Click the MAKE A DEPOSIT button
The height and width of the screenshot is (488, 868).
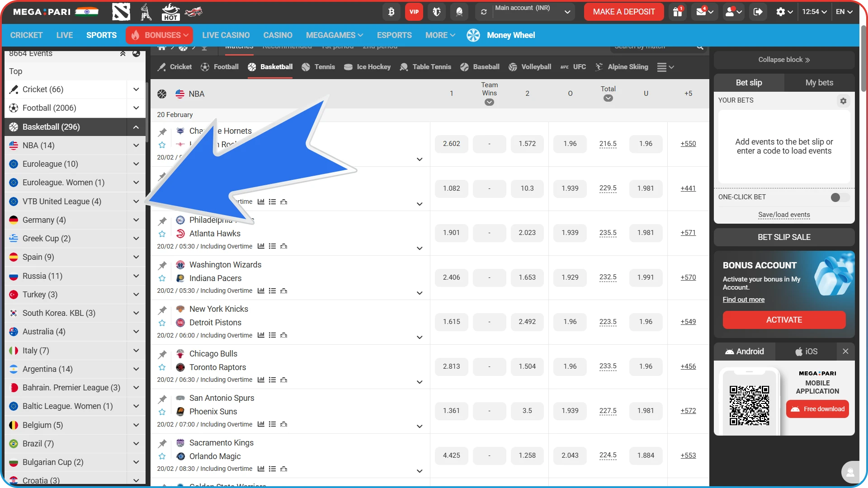point(623,12)
